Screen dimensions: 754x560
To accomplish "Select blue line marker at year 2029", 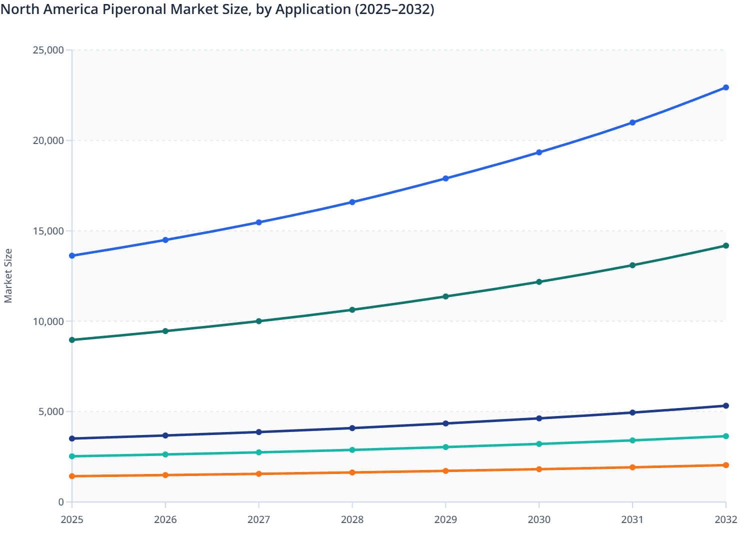I will 445,178.
